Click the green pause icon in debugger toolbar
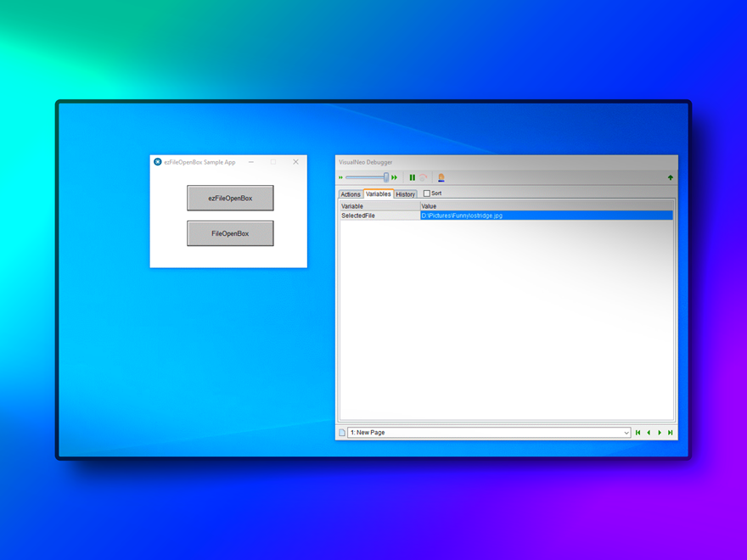This screenshot has width=747, height=560. [x=413, y=178]
